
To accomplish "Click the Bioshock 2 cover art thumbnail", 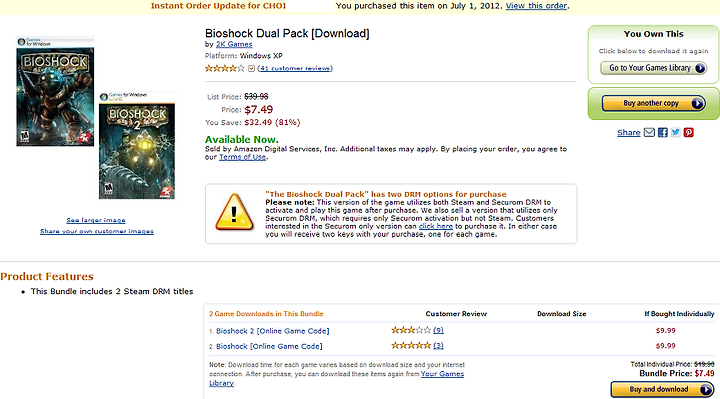I will pos(137,146).
